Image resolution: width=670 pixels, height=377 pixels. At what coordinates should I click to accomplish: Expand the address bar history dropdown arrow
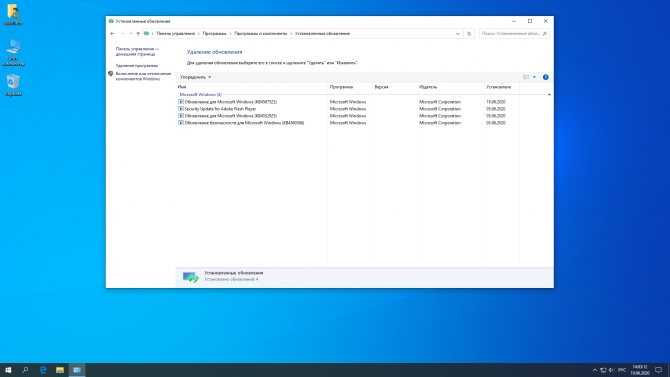pyautogui.click(x=458, y=33)
